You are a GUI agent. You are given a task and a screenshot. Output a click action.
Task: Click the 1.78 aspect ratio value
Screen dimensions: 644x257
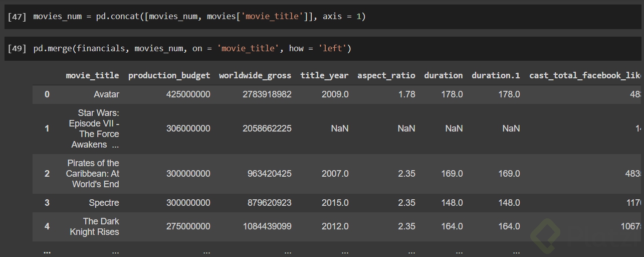406,94
